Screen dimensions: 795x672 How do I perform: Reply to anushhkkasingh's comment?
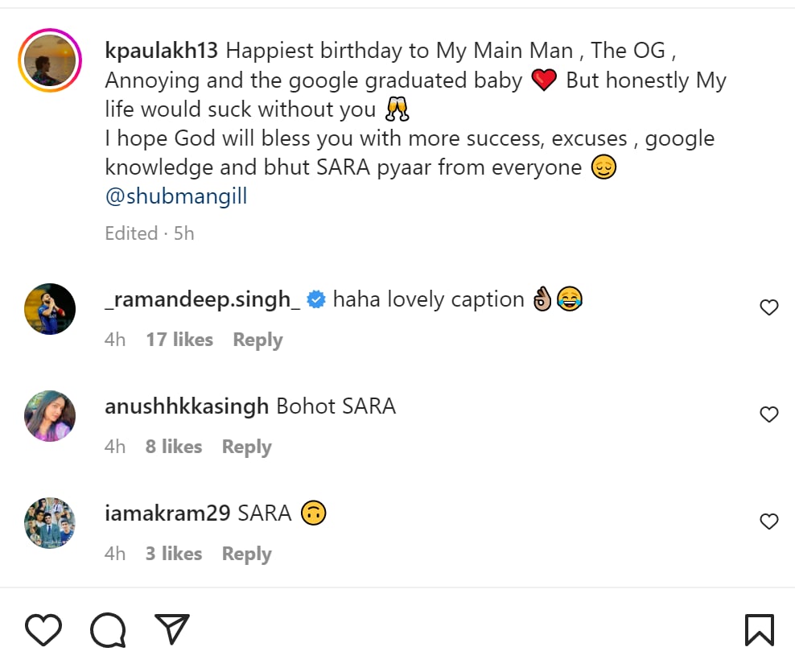click(x=246, y=447)
